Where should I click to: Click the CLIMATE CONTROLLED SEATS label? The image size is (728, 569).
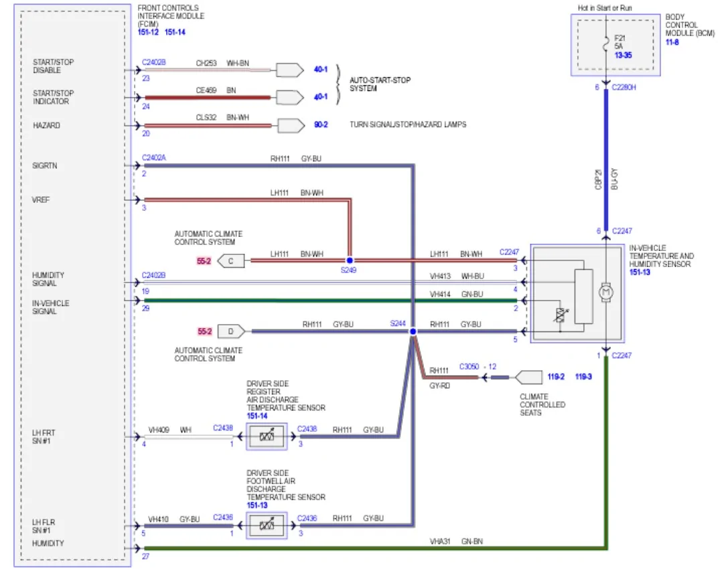tap(542, 405)
